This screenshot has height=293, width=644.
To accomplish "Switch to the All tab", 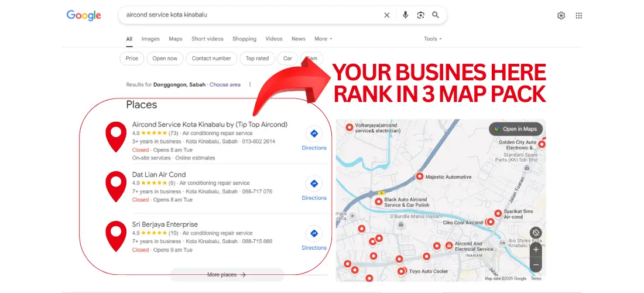I will (129, 39).
